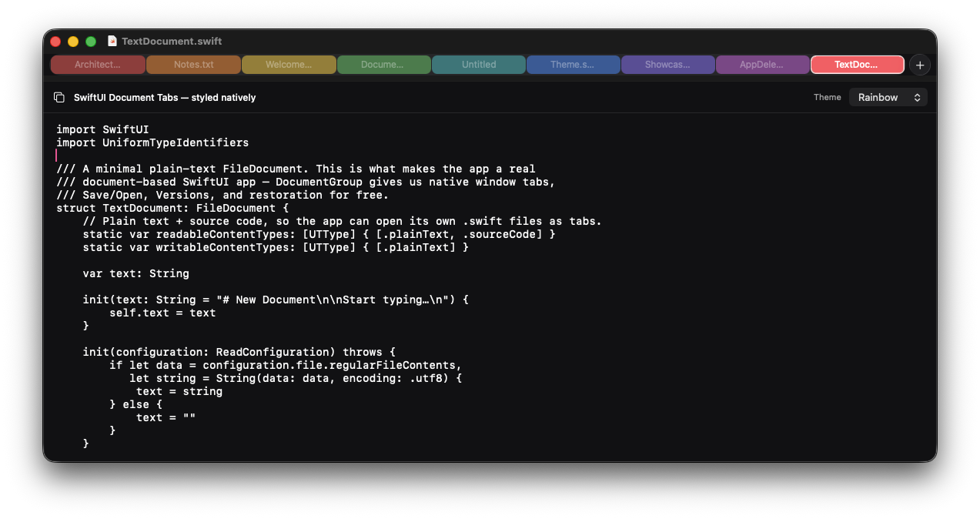Click the '/// A minimal plain-text FileDocument' comment
This screenshot has height=519, width=980.
click(x=296, y=169)
